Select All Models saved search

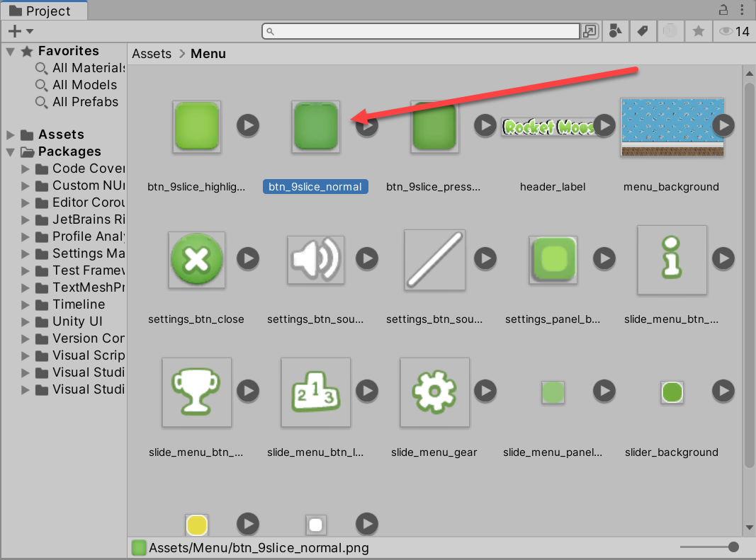click(77, 85)
